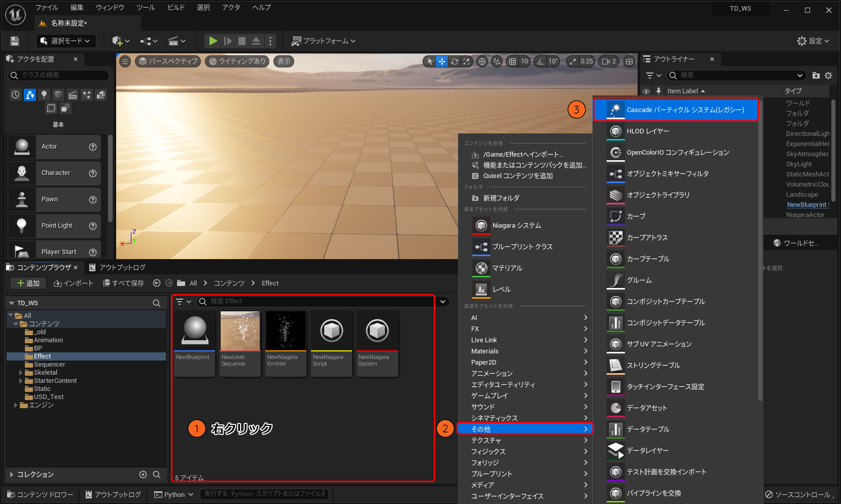Expand the StarterContent folder tree
841x504 pixels.
[21, 381]
